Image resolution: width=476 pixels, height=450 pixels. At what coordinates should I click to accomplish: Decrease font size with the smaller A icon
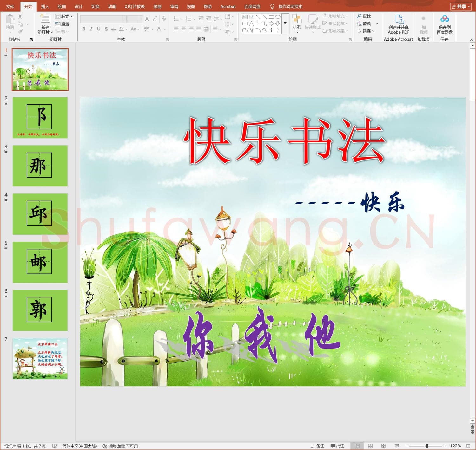click(x=155, y=19)
